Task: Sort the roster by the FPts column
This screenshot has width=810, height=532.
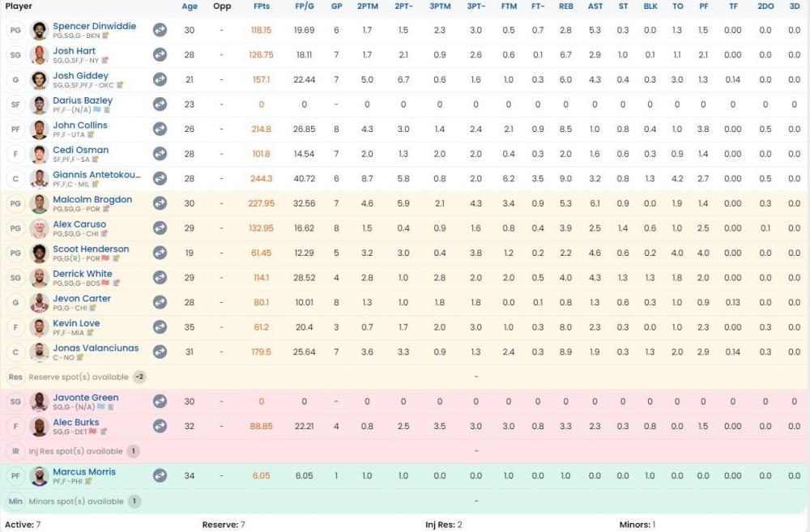Action: tap(261, 6)
